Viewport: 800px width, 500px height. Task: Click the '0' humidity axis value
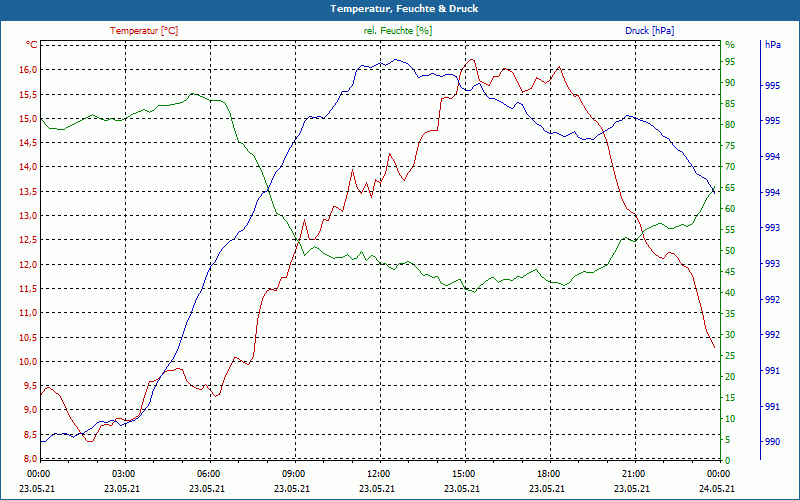click(x=728, y=461)
